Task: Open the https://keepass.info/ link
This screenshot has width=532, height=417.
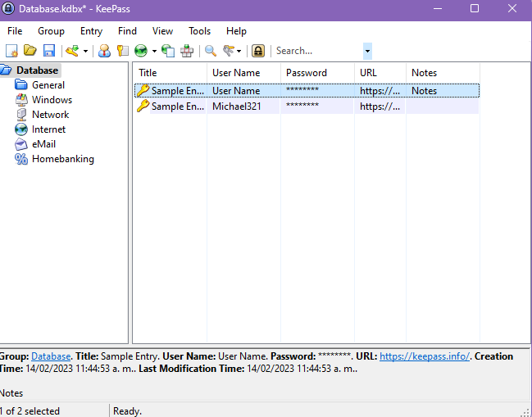Action: (x=425, y=356)
